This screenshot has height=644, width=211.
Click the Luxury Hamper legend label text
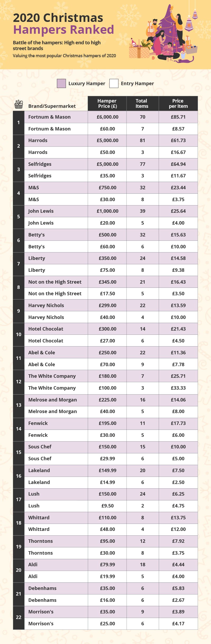point(87,83)
